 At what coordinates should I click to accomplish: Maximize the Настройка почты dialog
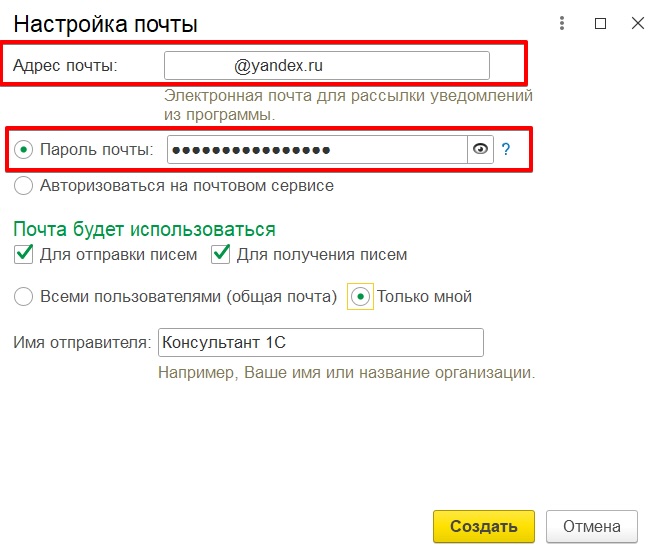[x=600, y=24]
